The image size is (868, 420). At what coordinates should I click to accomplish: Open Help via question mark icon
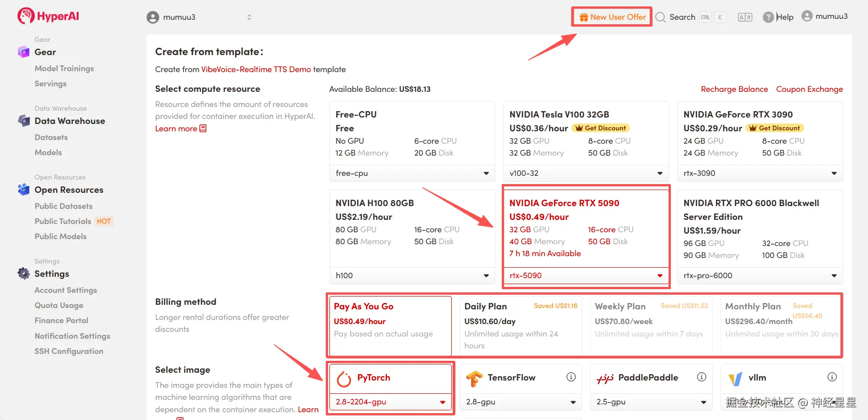click(x=768, y=17)
